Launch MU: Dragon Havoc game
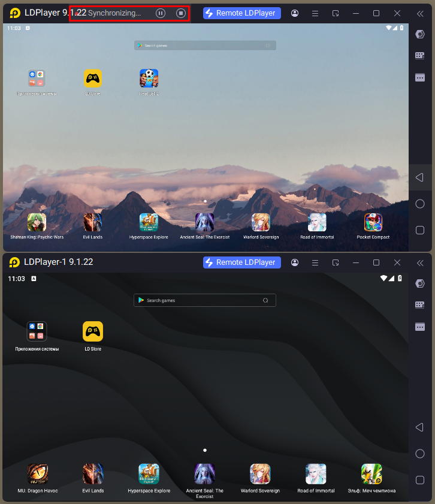 click(x=37, y=474)
